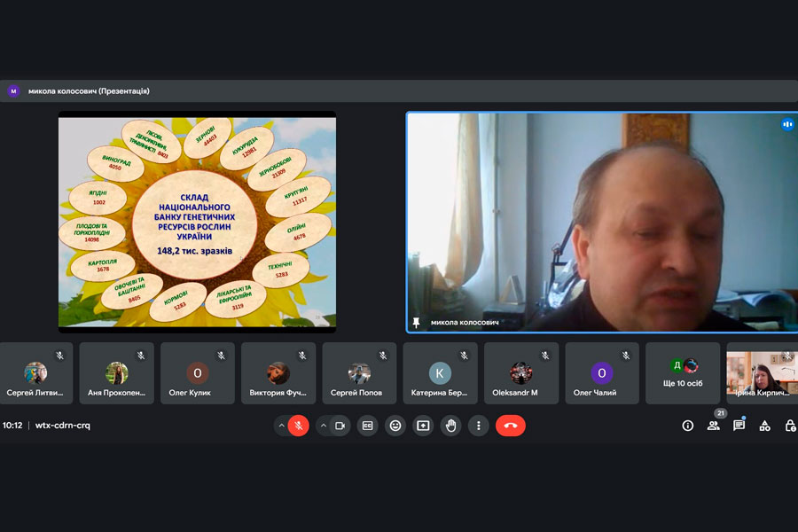Expand audio settings arrow beside microphone
This screenshot has height=532, width=798.
(x=281, y=426)
